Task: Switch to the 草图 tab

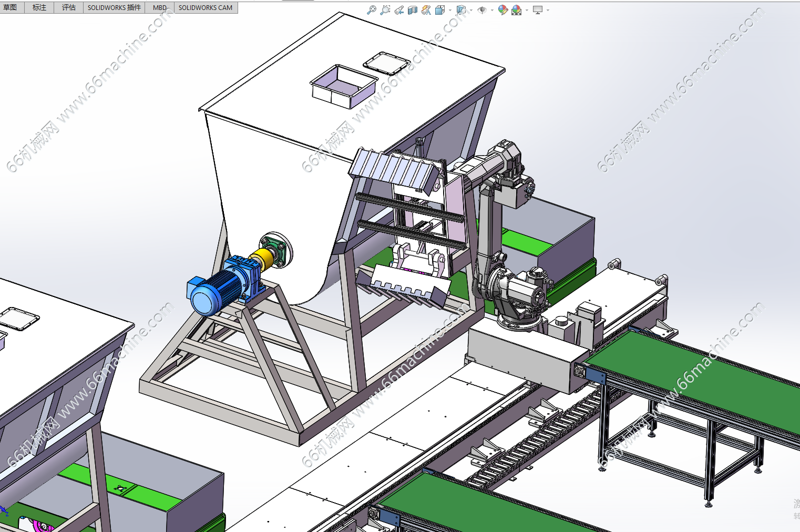Action: [x=11, y=7]
